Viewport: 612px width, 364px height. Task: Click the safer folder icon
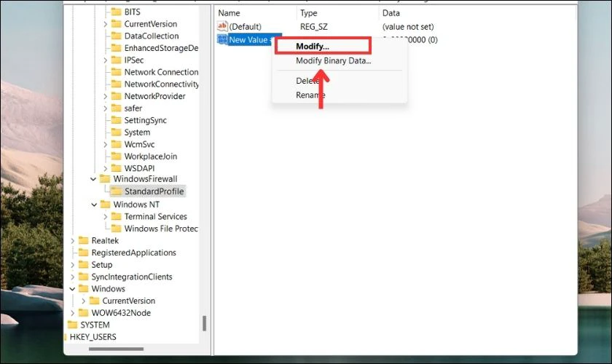(117, 108)
